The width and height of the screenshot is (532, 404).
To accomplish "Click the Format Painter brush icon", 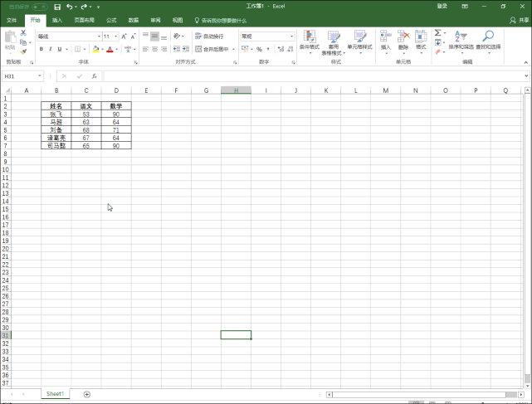I will [x=23, y=52].
